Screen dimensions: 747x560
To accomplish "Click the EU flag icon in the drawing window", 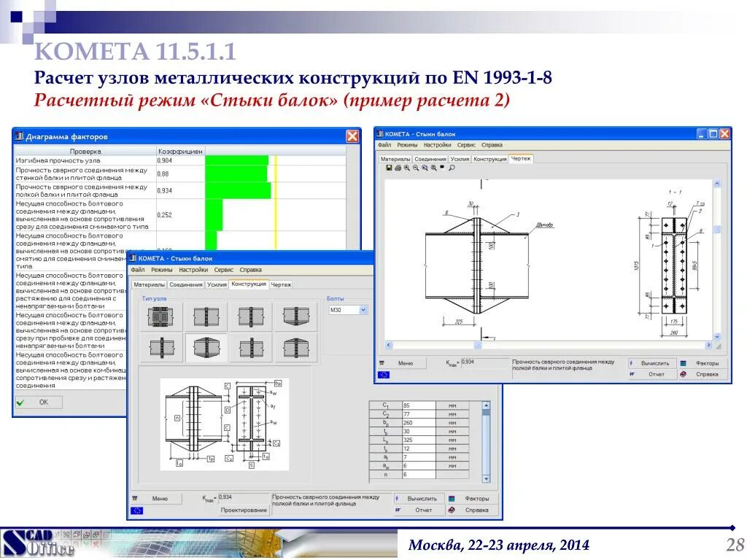I will pos(384,375).
